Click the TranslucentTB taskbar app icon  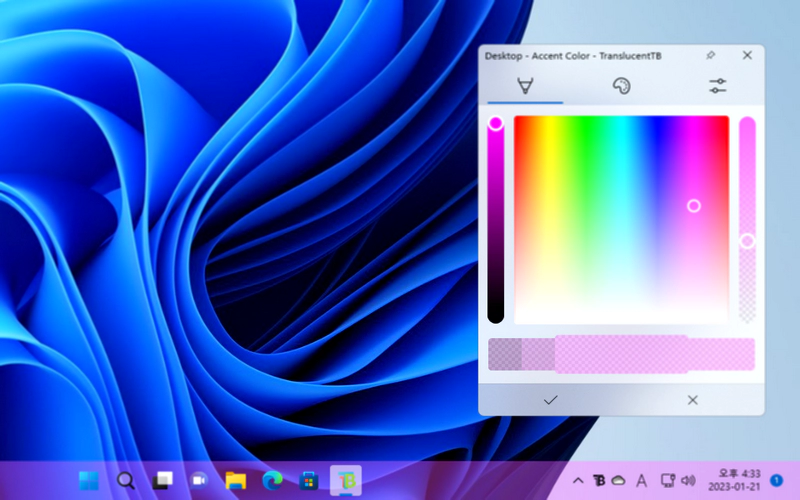(x=346, y=480)
